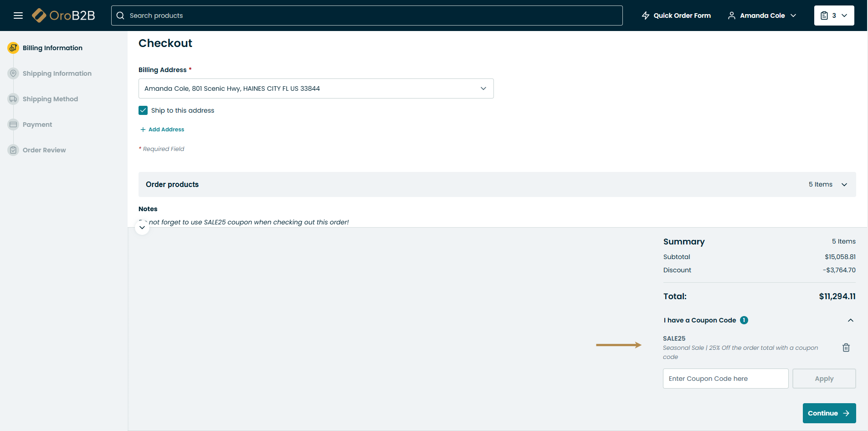Focus the Enter Coupon Code field
Image resolution: width=868 pixels, height=431 pixels.
point(725,379)
